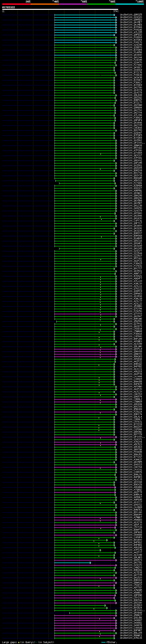Select the UniRef100_Q14ST9 label
This screenshot has height=644, width=146.
pos(131,90)
